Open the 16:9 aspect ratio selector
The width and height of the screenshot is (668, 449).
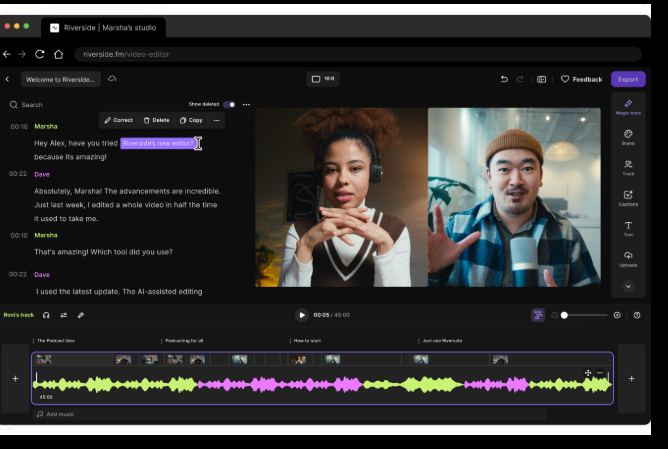click(x=323, y=79)
